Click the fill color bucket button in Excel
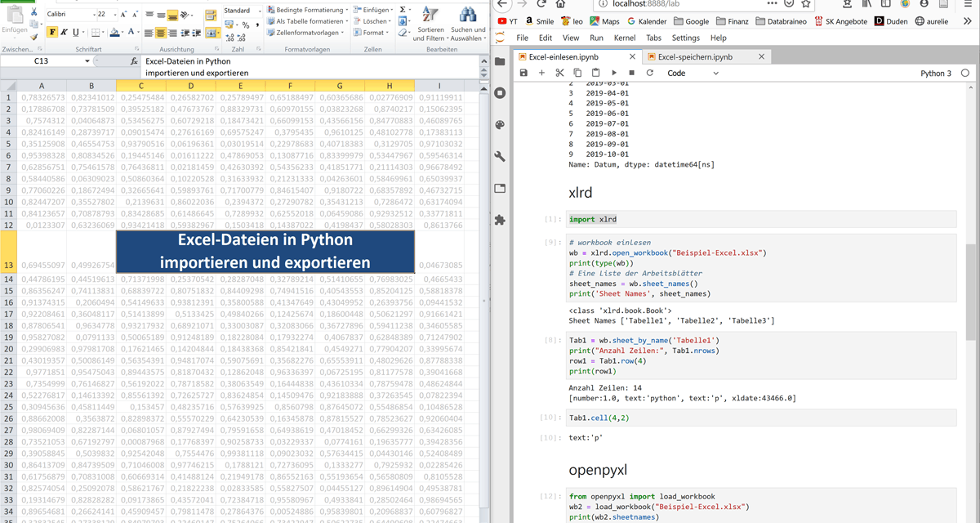Image resolution: width=980 pixels, height=523 pixels. coord(115,33)
